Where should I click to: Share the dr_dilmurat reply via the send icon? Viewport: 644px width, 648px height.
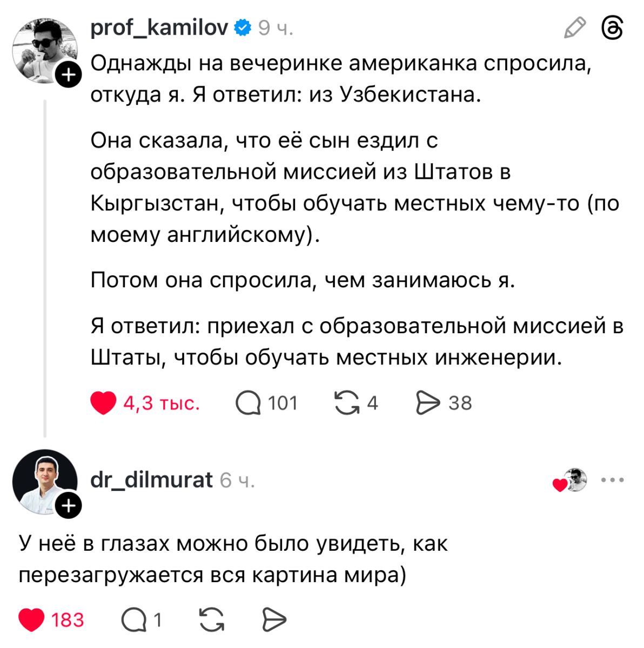pos(274,620)
